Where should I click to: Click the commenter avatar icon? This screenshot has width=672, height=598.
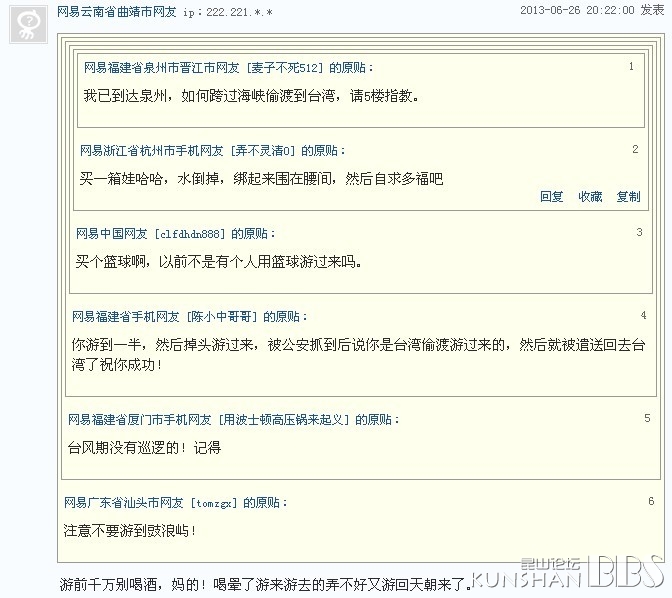(28, 24)
